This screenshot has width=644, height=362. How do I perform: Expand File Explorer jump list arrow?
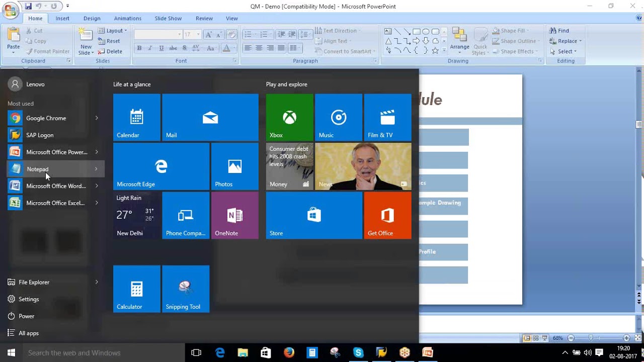point(97,282)
